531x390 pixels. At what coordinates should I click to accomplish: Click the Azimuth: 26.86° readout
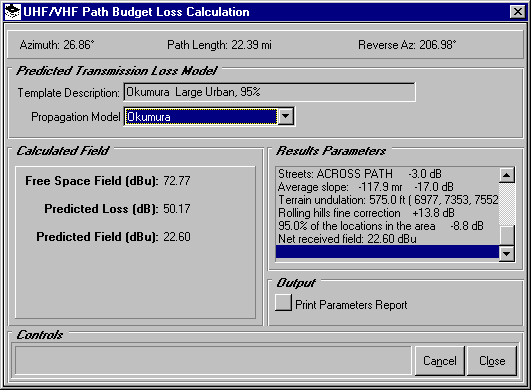click(x=57, y=45)
